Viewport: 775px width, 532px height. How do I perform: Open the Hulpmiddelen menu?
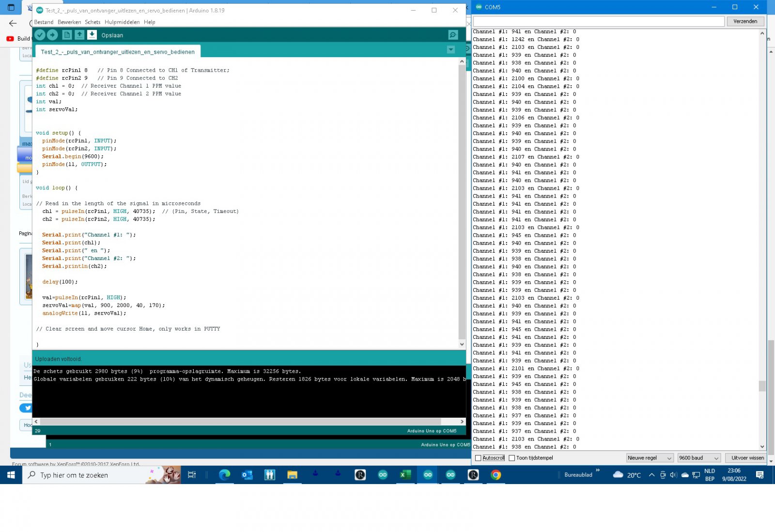(x=122, y=22)
